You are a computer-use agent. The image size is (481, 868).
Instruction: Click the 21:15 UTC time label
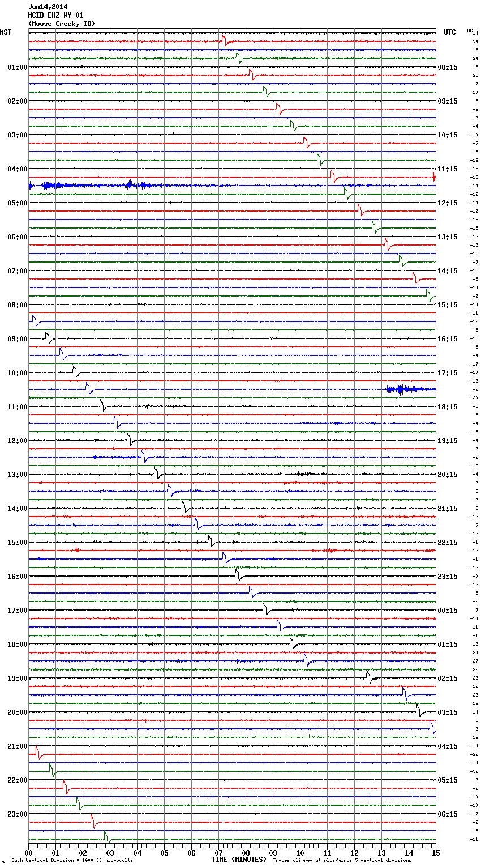tap(448, 509)
